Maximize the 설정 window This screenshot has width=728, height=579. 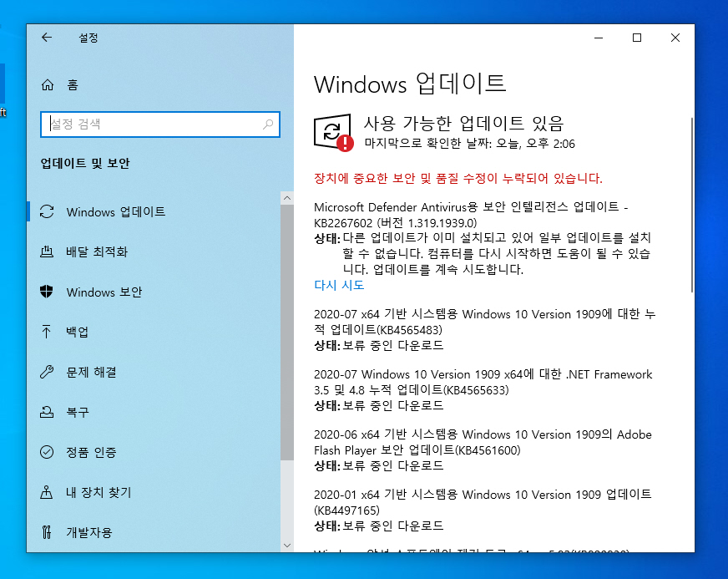tap(637, 38)
